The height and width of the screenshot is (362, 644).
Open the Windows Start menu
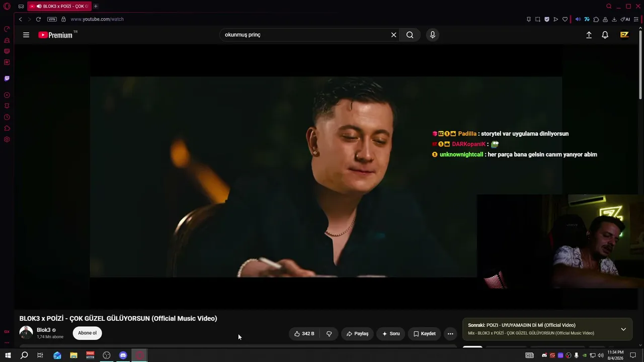[8, 355]
